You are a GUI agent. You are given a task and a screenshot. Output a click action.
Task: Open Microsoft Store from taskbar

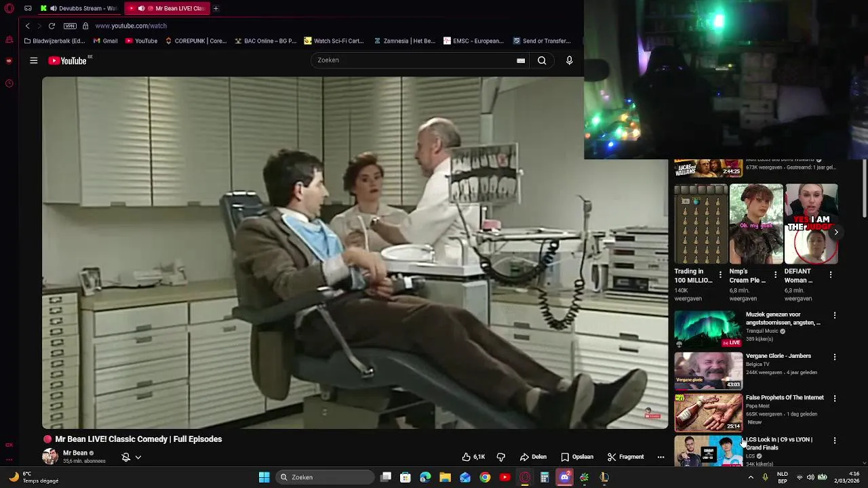(x=406, y=477)
